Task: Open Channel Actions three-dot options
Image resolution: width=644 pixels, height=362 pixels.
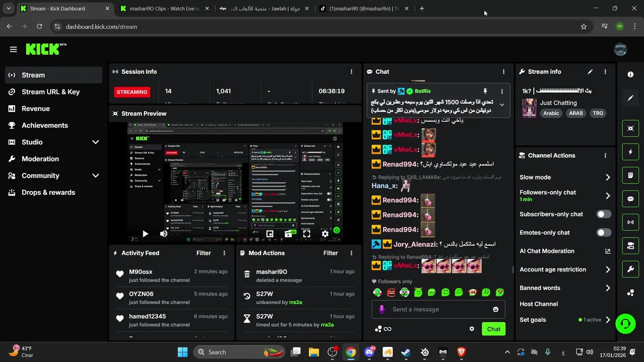Action: point(605,155)
